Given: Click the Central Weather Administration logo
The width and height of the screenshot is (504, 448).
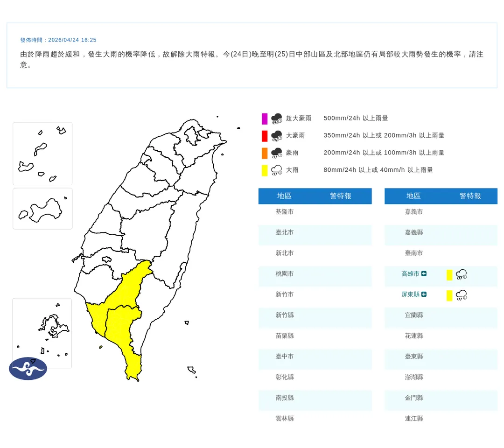Looking at the screenshot, I should [28, 369].
